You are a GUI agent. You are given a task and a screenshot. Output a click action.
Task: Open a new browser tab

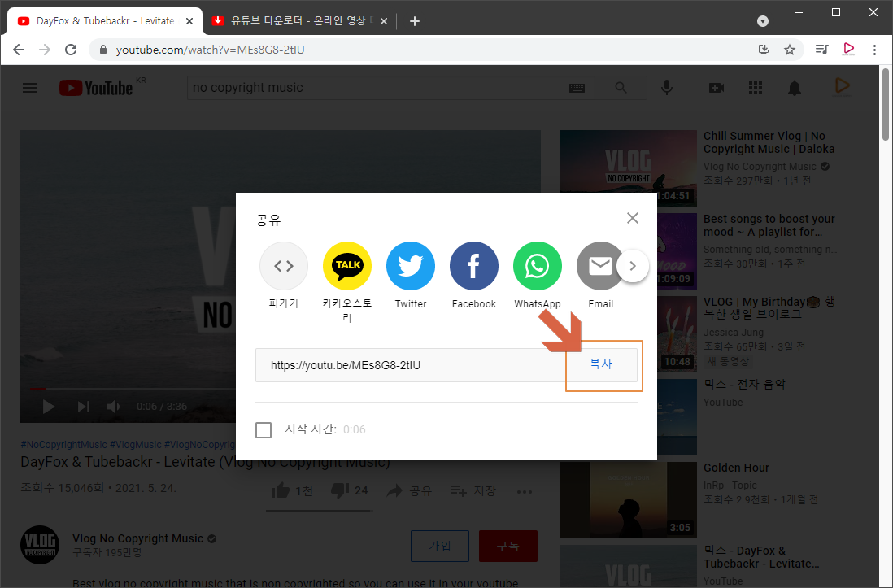tap(415, 21)
